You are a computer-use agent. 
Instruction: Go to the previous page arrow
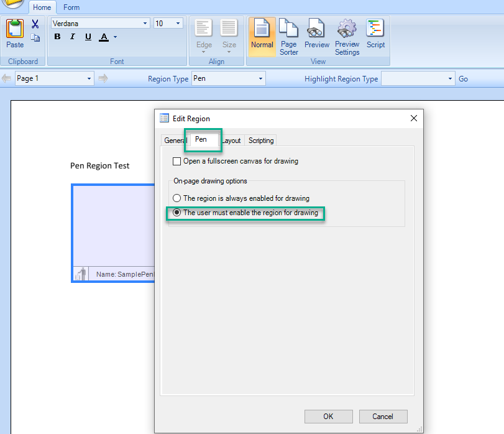[x=6, y=78]
